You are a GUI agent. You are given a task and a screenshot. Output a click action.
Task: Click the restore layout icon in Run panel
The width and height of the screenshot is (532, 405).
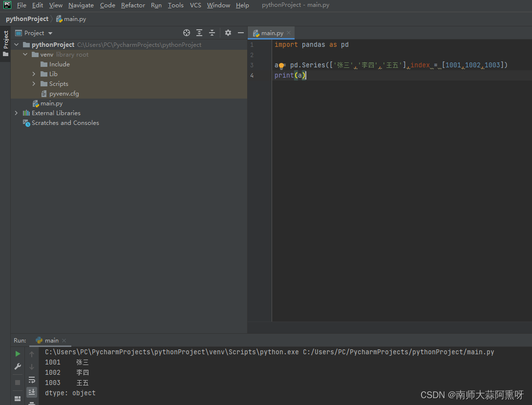18,398
